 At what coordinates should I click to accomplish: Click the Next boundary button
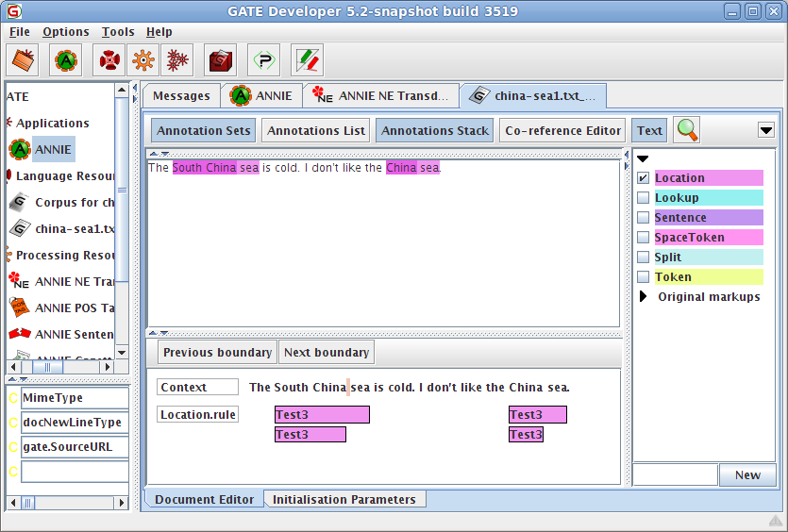click(x=327, y=353)
